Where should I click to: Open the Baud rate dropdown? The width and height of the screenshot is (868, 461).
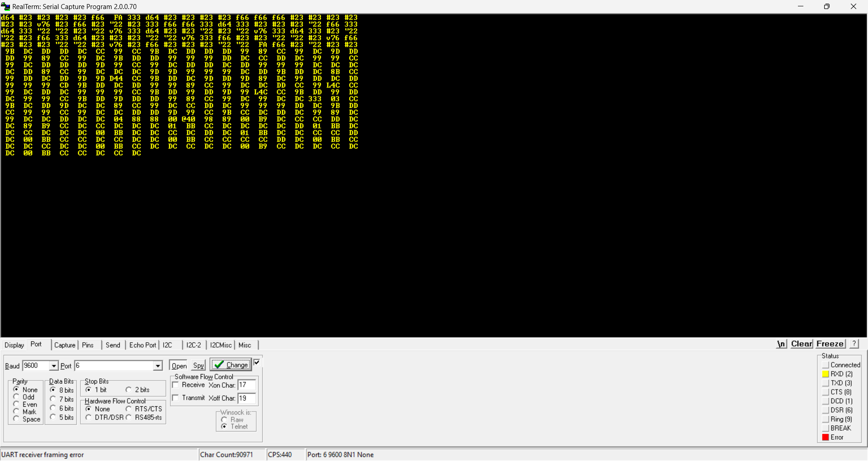point(54,366)
